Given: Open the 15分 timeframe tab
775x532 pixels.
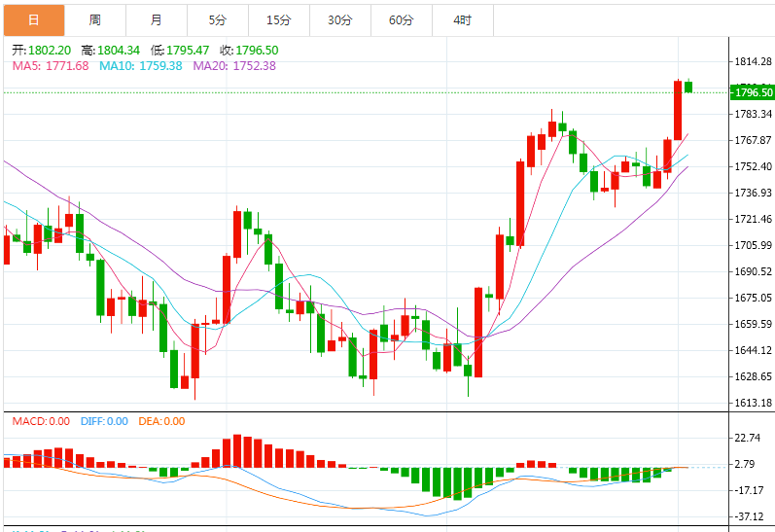Looking at the screenshot, I should tap(279, 20).
